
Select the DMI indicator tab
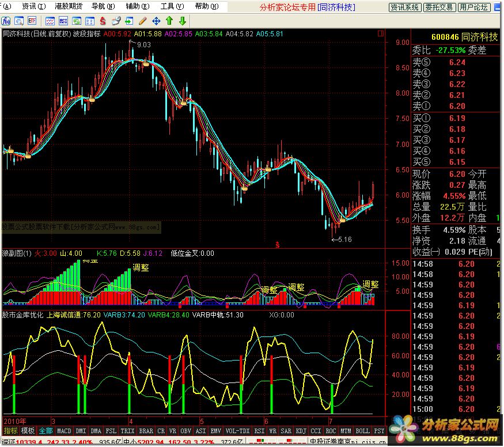click(x=81, y=431)
